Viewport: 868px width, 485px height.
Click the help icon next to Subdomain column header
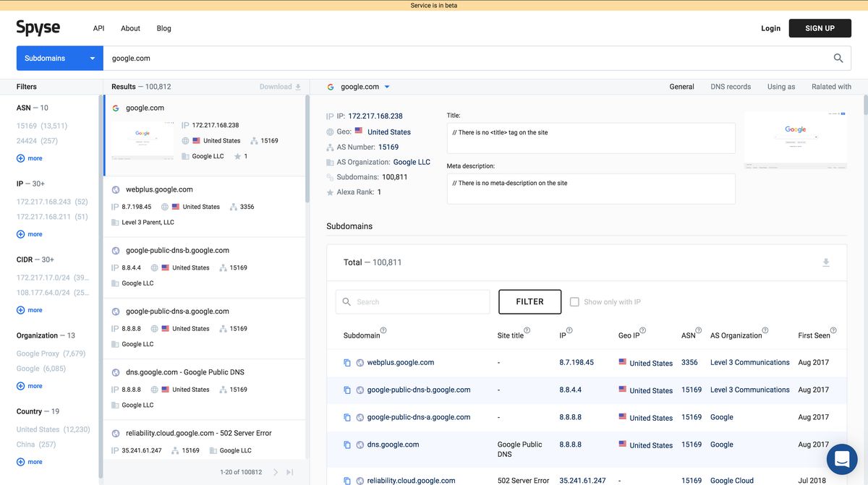384,332
